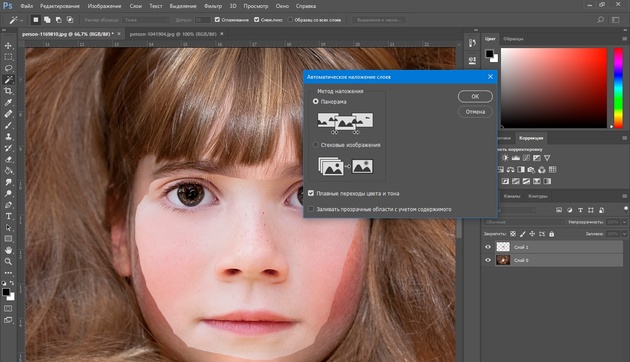Open Layers panel flyout menu

624,196
